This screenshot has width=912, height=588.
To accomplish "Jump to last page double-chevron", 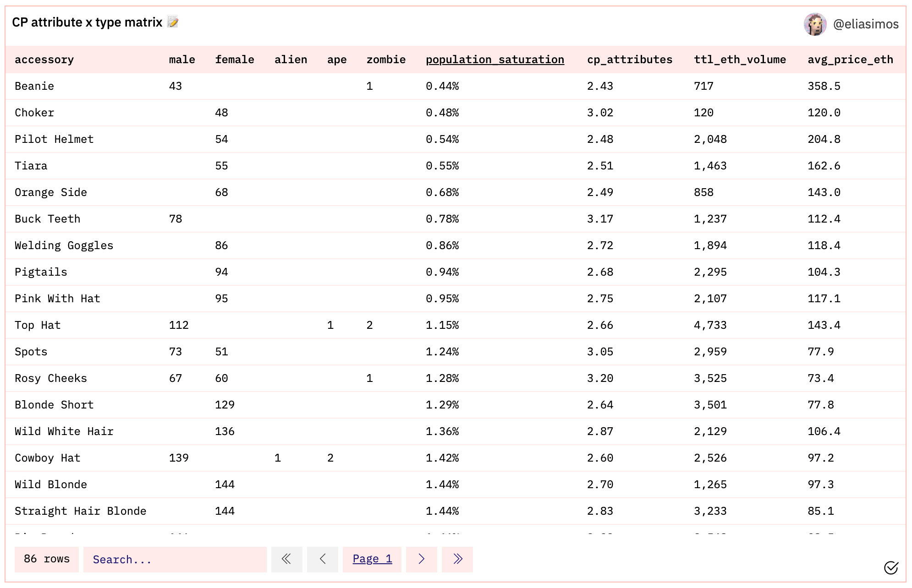I will [457, 559].
